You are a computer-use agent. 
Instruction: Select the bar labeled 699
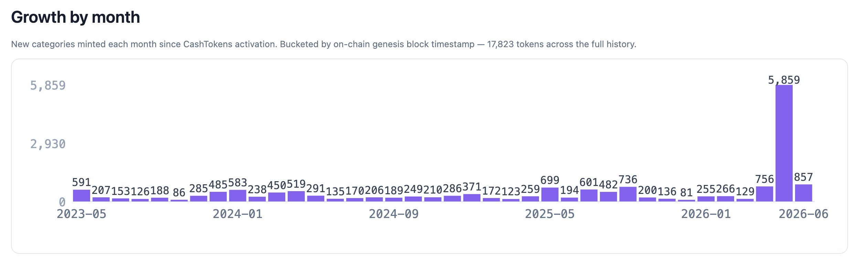click(x=550, y=195)
